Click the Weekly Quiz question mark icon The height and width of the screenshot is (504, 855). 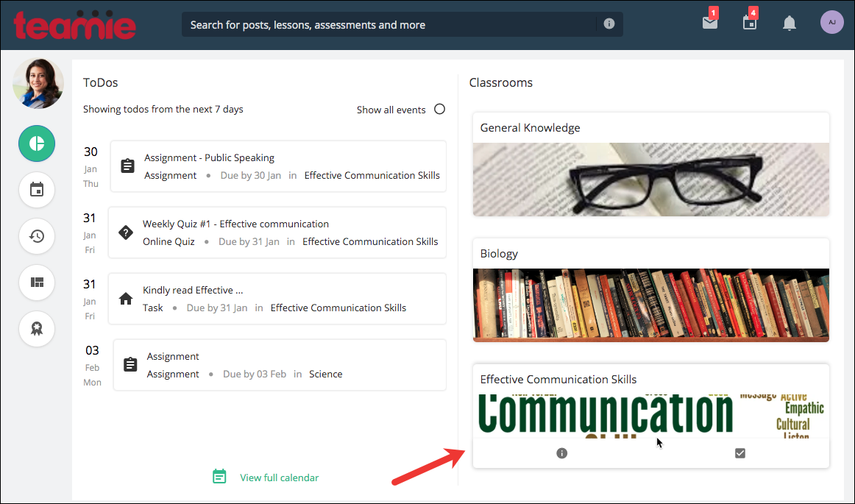(x=125, y=233)
